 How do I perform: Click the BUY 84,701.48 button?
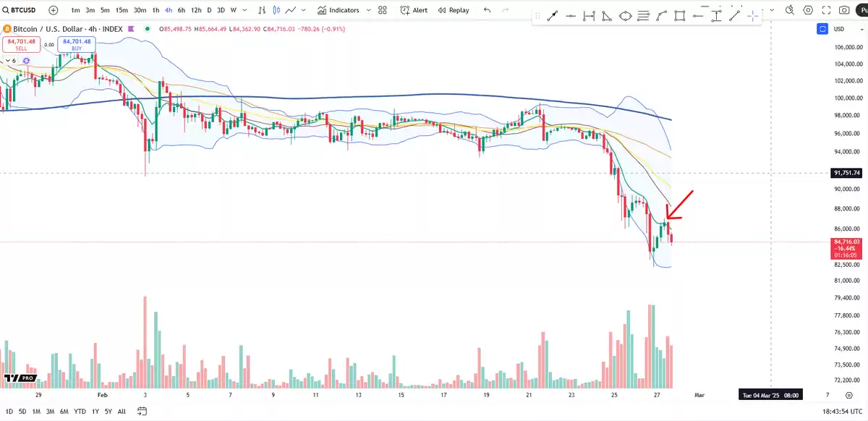point(77,45)
